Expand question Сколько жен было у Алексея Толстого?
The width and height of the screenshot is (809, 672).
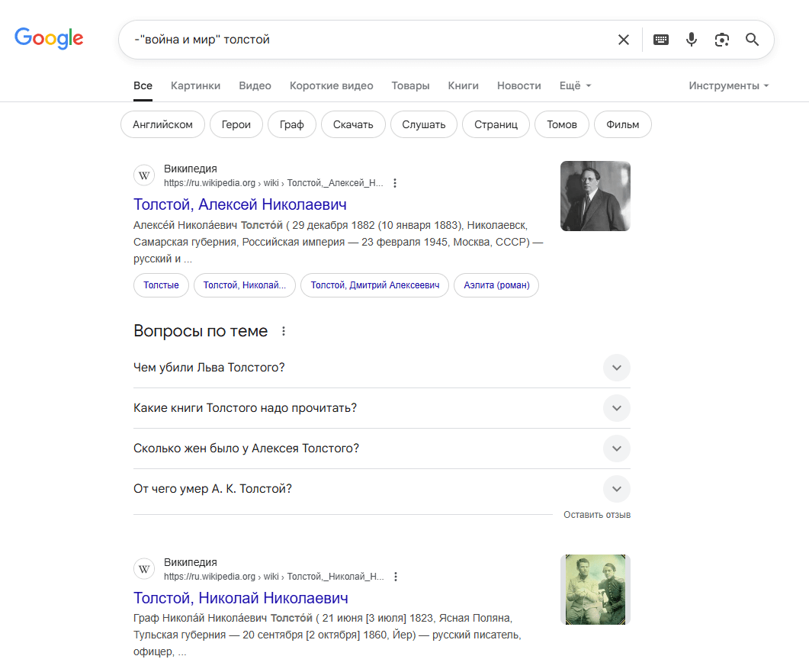pos(382,449)
